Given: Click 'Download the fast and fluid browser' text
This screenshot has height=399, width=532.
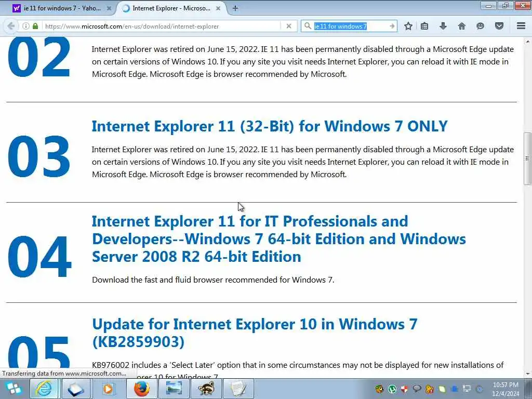Looking at the screenshot, I should click(213, 280).
